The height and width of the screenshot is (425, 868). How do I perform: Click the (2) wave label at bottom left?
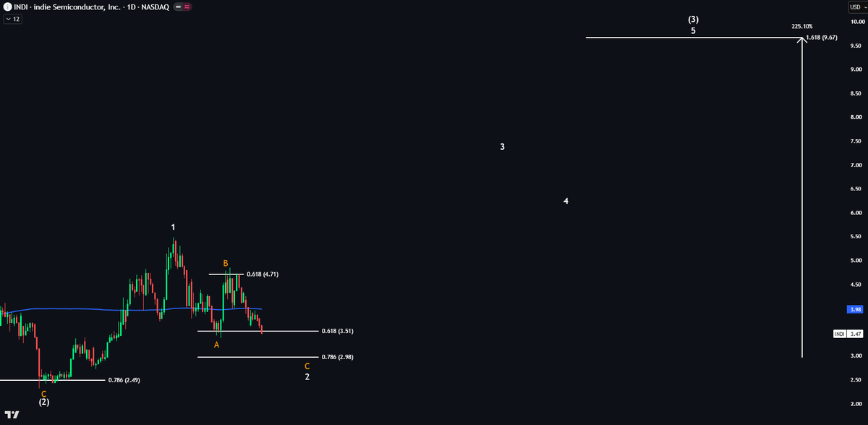pyautogui.click(x=43, y=402)
